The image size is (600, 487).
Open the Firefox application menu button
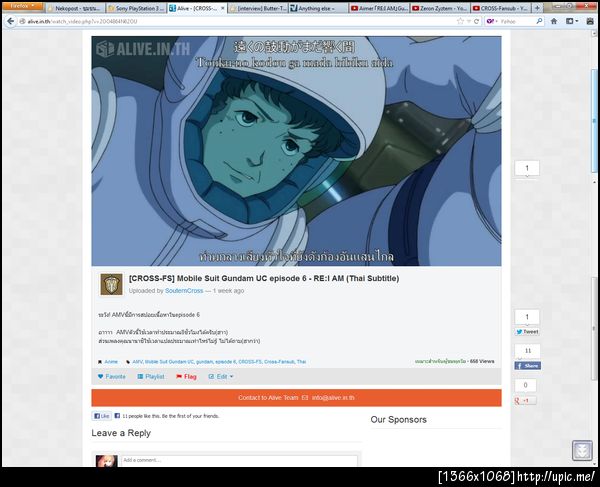22,7
